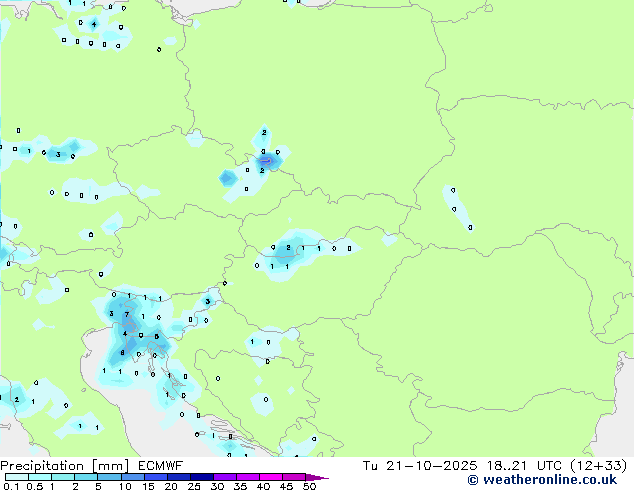The image size is (634, 490).
Task: Click the purple arrow at the legend end
Action: pos(317,477)
